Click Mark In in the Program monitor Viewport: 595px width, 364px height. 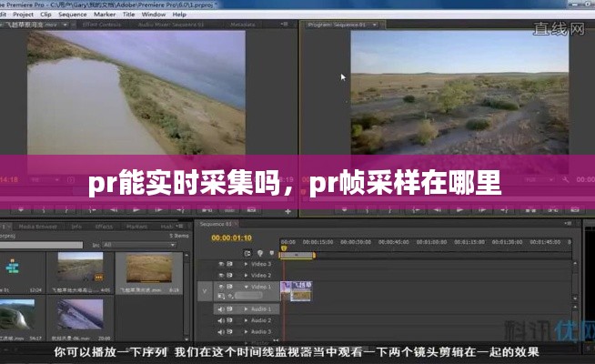point(367,209)
